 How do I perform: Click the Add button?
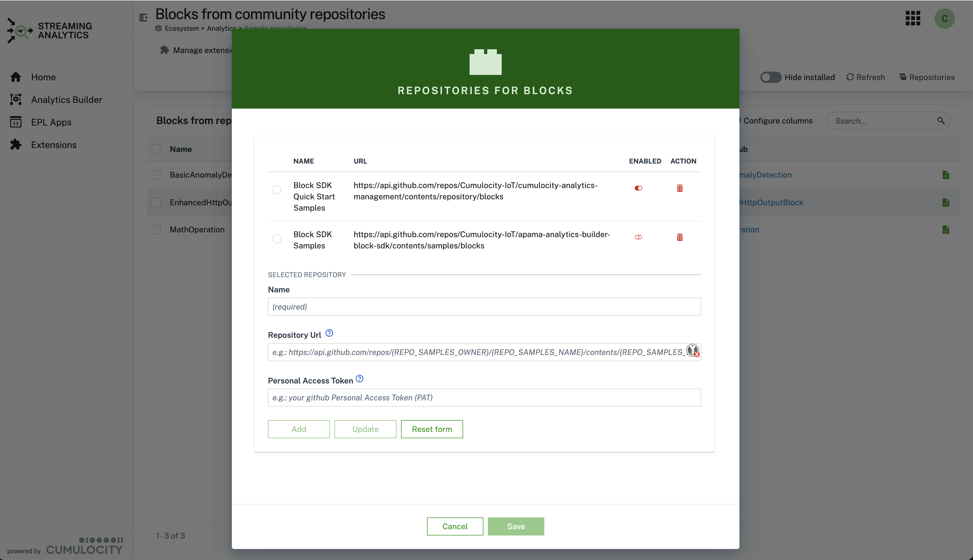tap(299, 429)
